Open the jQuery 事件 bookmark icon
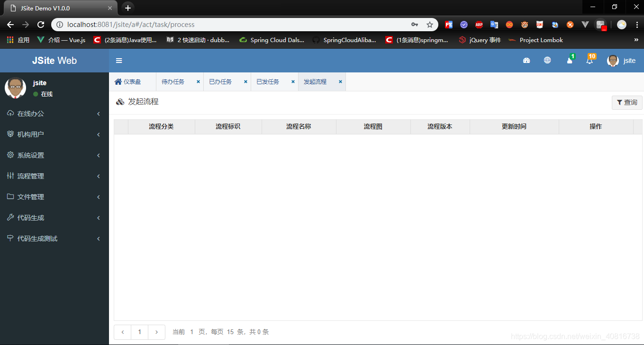The width and height of the screenshot is (644, 345). point(462,40)
